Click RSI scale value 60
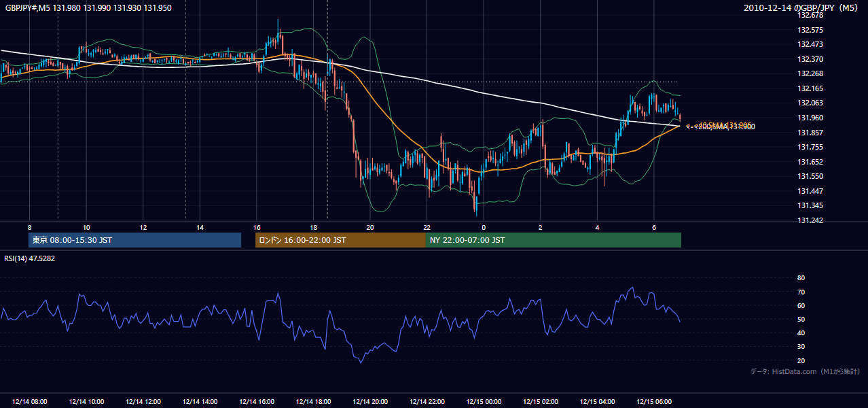Screen dimensions: 868x408 tap(801, 305)
